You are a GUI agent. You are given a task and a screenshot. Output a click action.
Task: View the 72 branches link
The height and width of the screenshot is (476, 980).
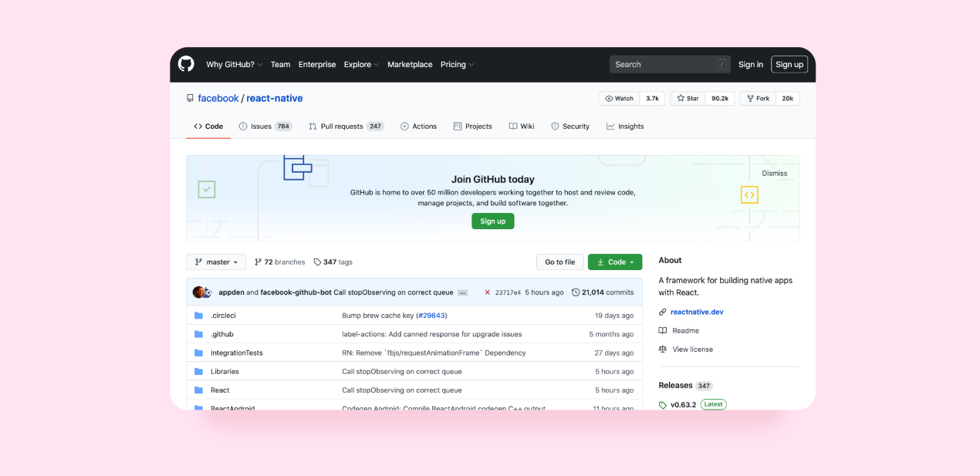point(280,262)
